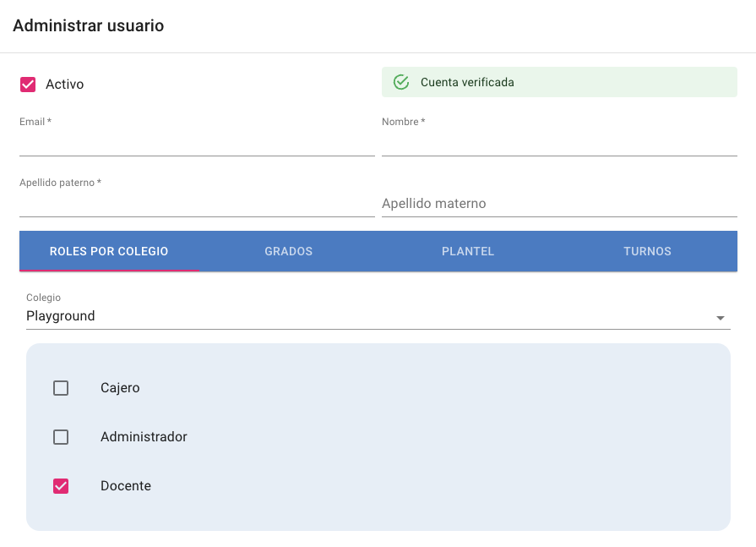Open the Plantel tab
756x547 pixels.
pyautogui.click(x=467, y=251)
